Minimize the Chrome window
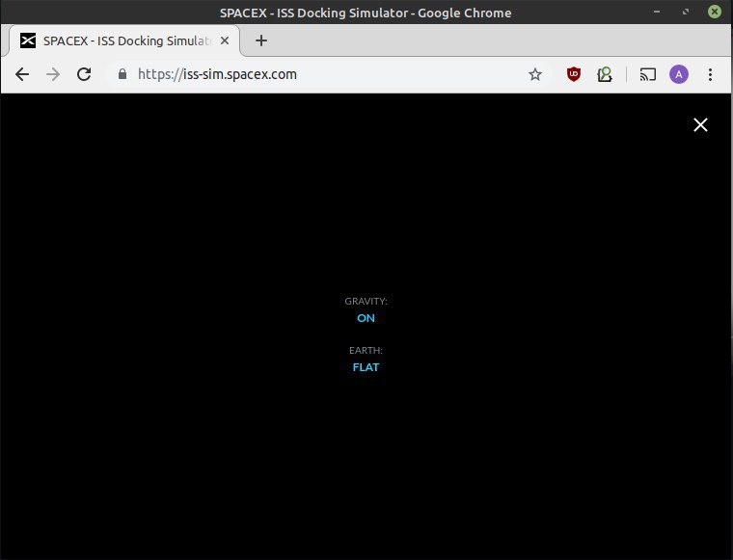 pyautogui.click(x=657, y=12)
